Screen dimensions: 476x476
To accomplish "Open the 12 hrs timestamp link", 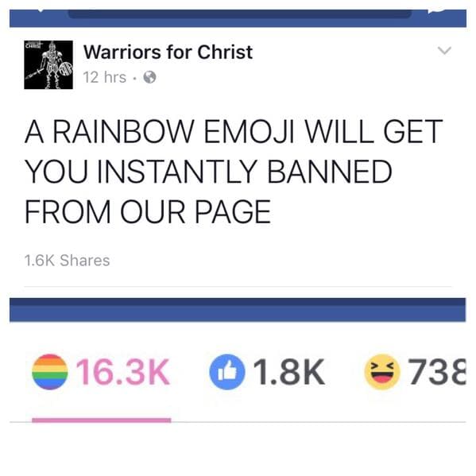I will (x=105, y=77).
